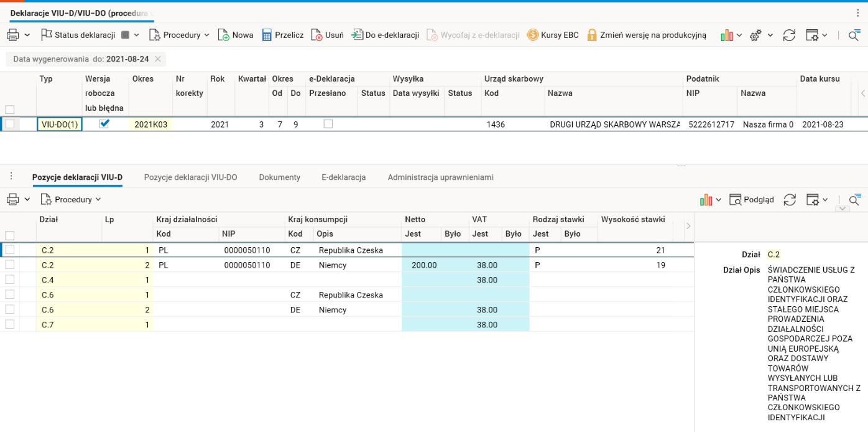Click Podgląd preview icon in lower toolbar

click(x=736, y=200)
